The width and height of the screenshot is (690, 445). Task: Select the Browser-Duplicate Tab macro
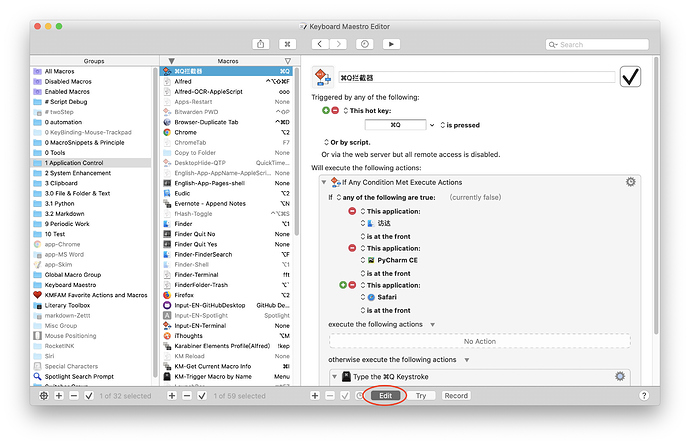point(227,122)
